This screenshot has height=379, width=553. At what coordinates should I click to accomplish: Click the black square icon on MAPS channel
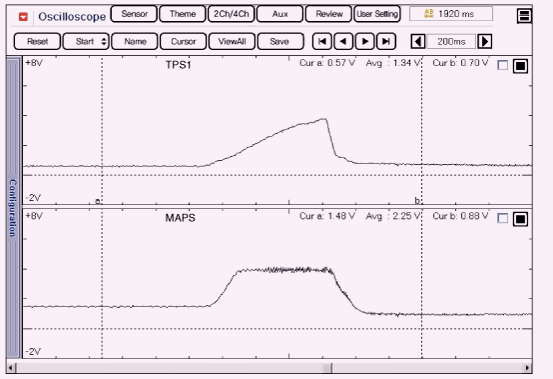click(520, 219)
